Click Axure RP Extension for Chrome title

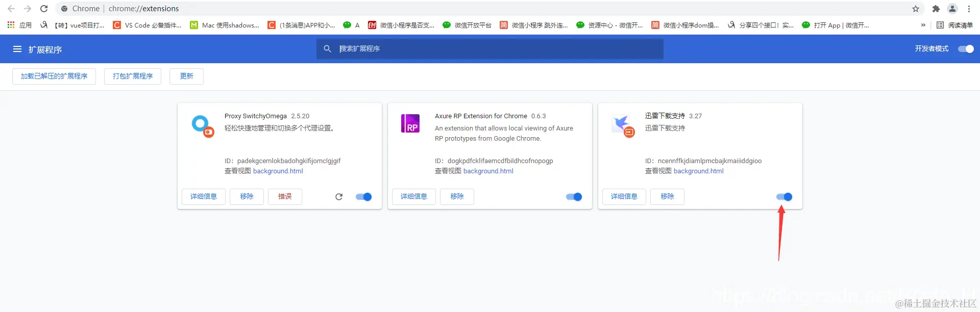pyautogui.click(x=481, y=116)
